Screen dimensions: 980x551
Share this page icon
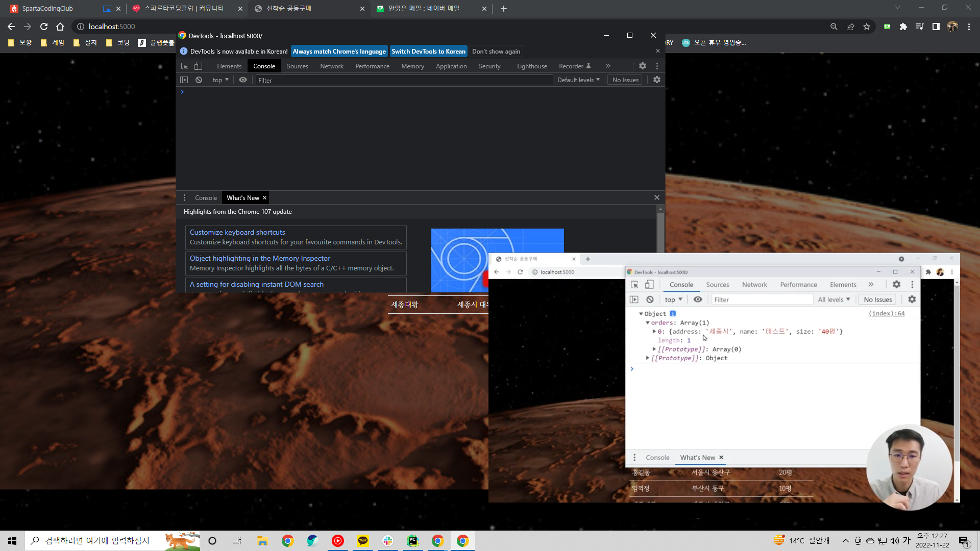850,27
